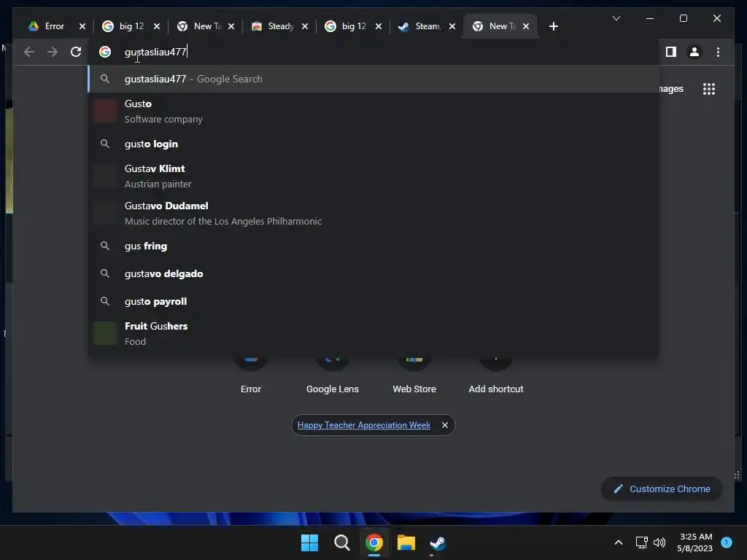Dismiss the Teacher Appreciation Week chip
747x560 pixels.
pyautogui.click(x=445, y=425)
